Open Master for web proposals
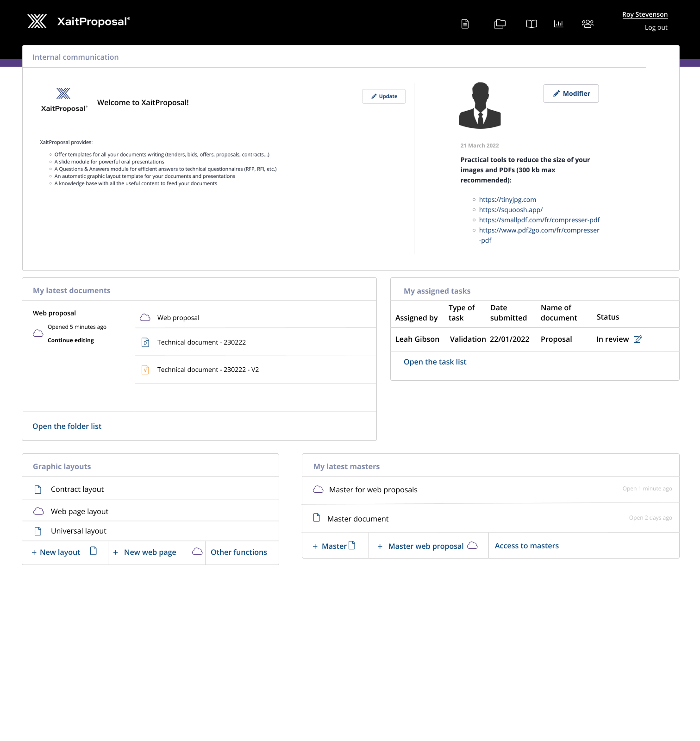This screenshot has width=700, height=741. coord(491,490)
